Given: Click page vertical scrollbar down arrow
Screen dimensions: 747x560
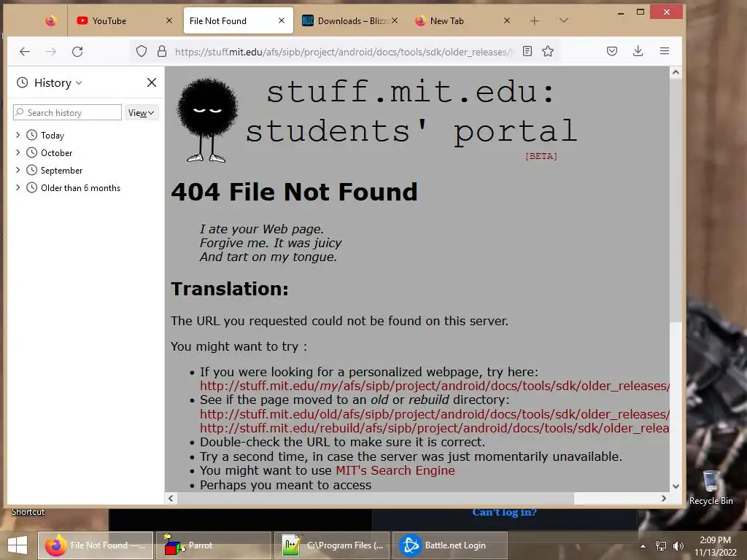Looking at the screenshot, I should pyautogui.click(x=676, y=486).
